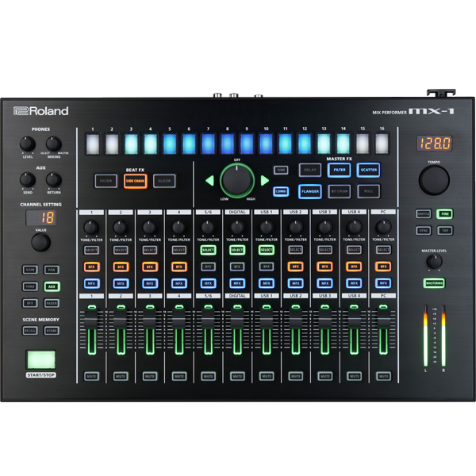Toggle the lit FINE tempo button

point(445,213)
